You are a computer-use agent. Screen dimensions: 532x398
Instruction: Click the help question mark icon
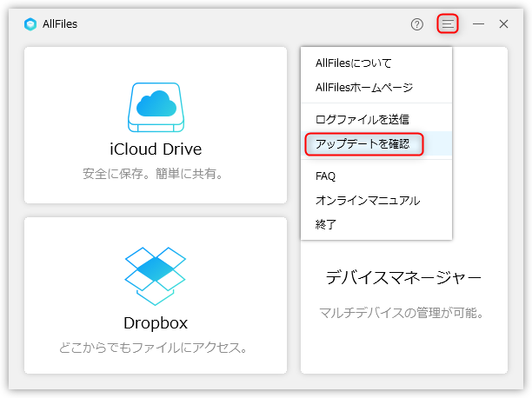click(x=416, y=24)
